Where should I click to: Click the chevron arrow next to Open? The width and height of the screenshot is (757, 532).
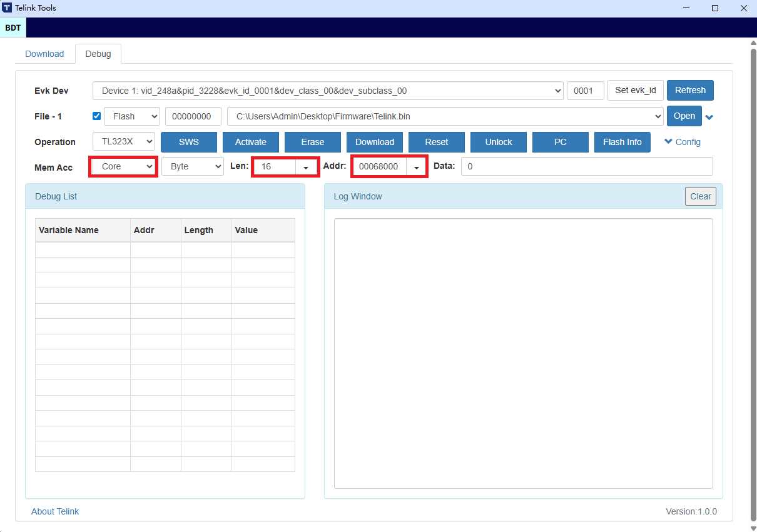coord(709,117)
